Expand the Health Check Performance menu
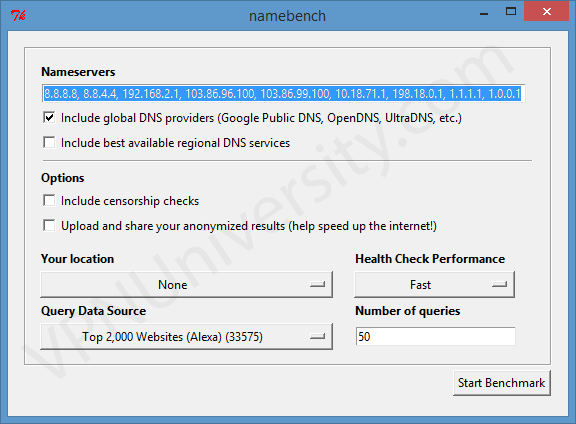 (x=434, y=284)
